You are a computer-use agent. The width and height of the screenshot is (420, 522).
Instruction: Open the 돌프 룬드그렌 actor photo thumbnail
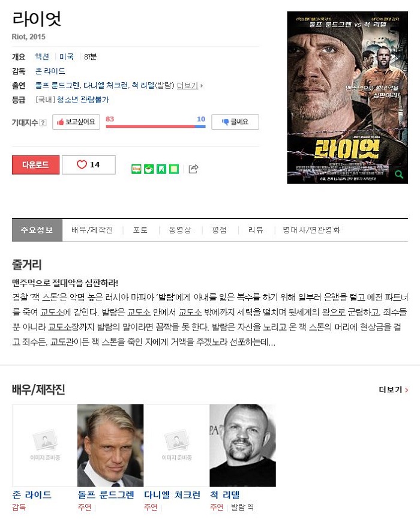click(110, 445)
